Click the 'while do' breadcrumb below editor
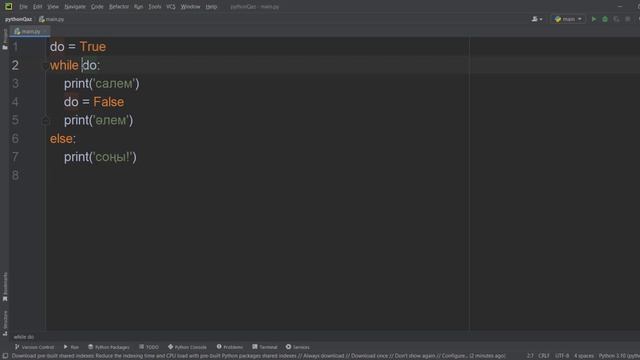This screenshot has width=640, height=360. [x=24, y=337]
